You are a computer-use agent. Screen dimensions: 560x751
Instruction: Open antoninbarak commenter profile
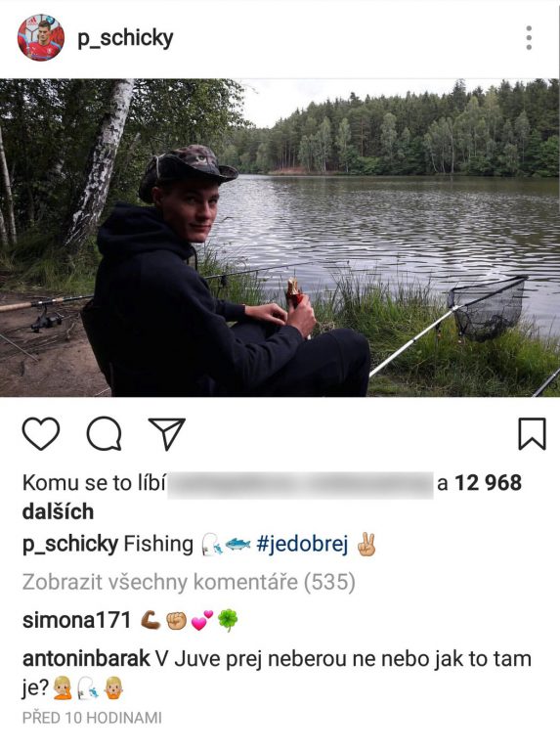[x=86, y=659]
